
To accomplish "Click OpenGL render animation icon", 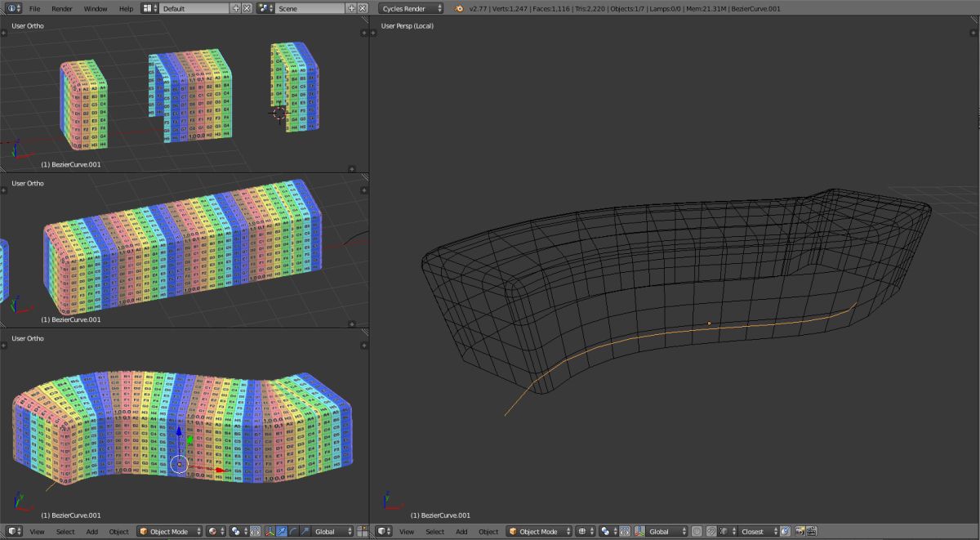I will click(811, 532).
